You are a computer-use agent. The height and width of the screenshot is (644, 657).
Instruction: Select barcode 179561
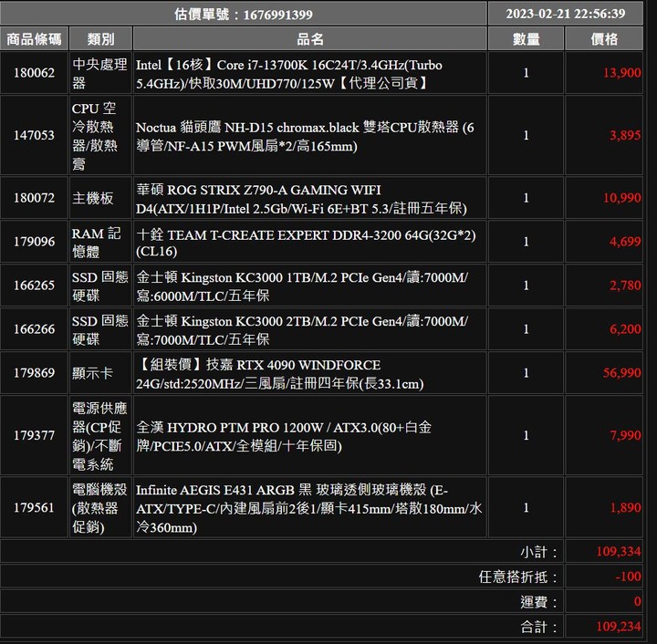pyautogui.click(x=34, y=507)
